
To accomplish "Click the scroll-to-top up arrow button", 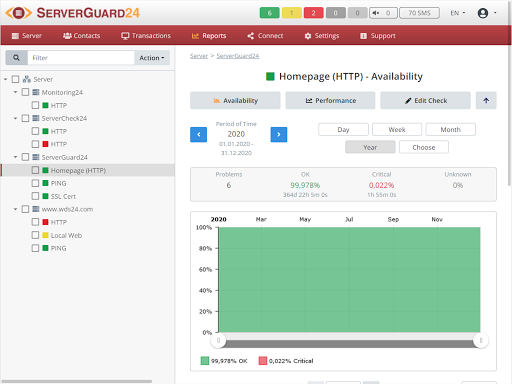I will [486, 100].
